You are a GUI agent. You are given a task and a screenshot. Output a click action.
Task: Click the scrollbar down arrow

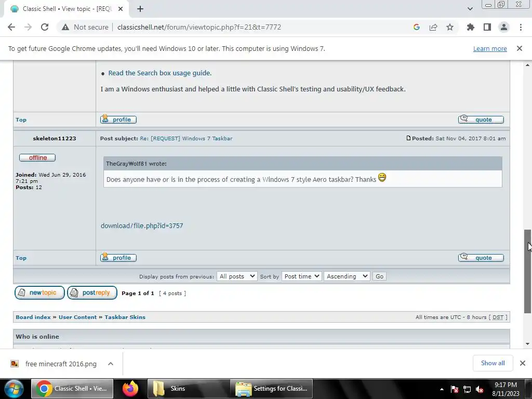pos(527,344)
